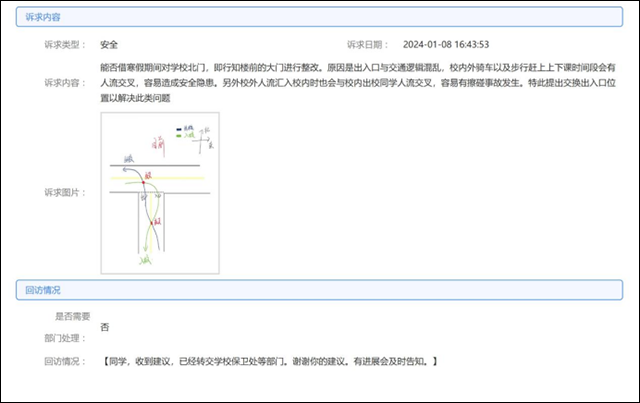Click the 是否需要 label
This screenshot has width=640, height=403.
(73, 316)
